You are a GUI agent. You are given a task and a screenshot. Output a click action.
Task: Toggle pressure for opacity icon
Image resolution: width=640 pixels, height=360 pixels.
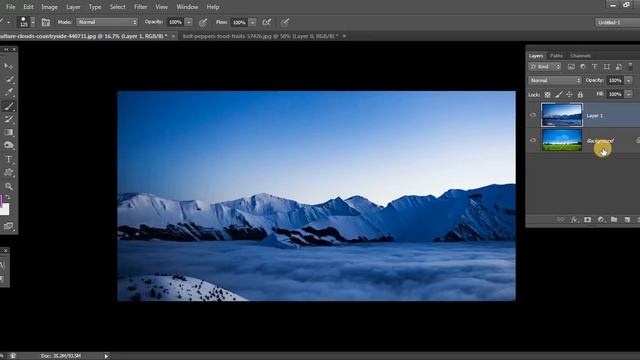coord(203,22)
